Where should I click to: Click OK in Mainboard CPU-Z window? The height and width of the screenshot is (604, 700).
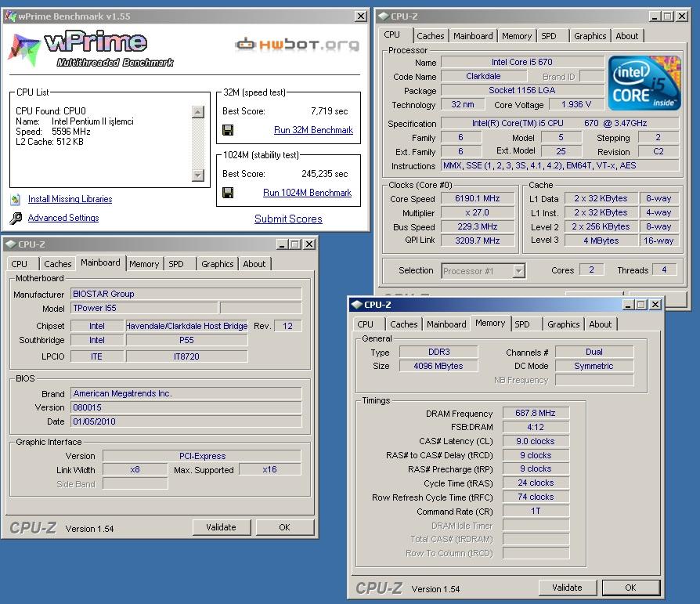click(x=284, y=527)
